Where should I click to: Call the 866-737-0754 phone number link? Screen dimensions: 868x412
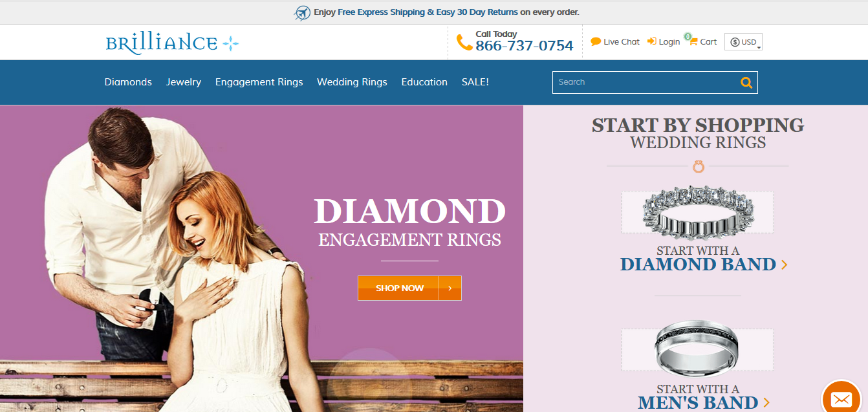[x=524, y=46]
